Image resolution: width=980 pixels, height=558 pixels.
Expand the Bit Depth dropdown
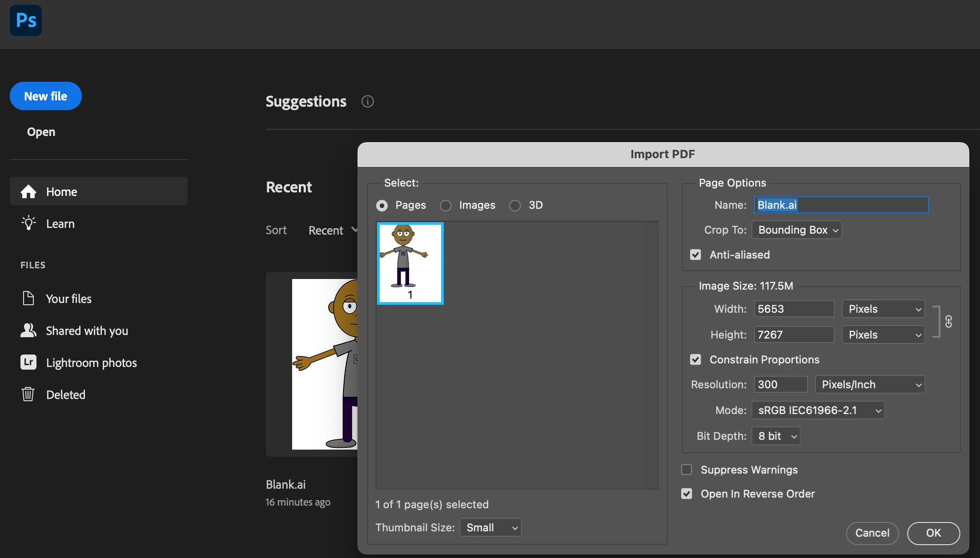[775, 436]
